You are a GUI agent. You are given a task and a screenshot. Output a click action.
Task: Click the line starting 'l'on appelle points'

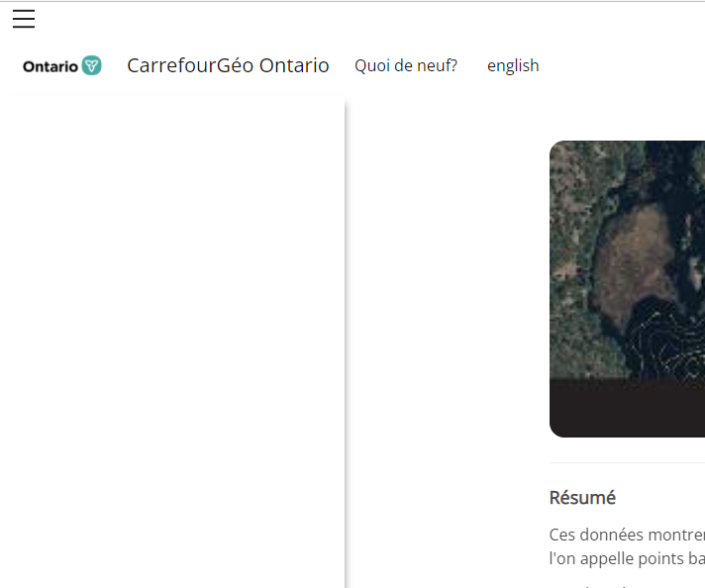pos(627,558)
